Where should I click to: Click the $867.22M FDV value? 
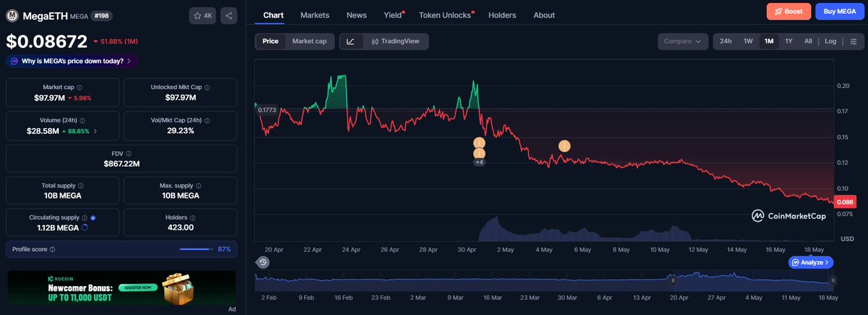(121, 164)
